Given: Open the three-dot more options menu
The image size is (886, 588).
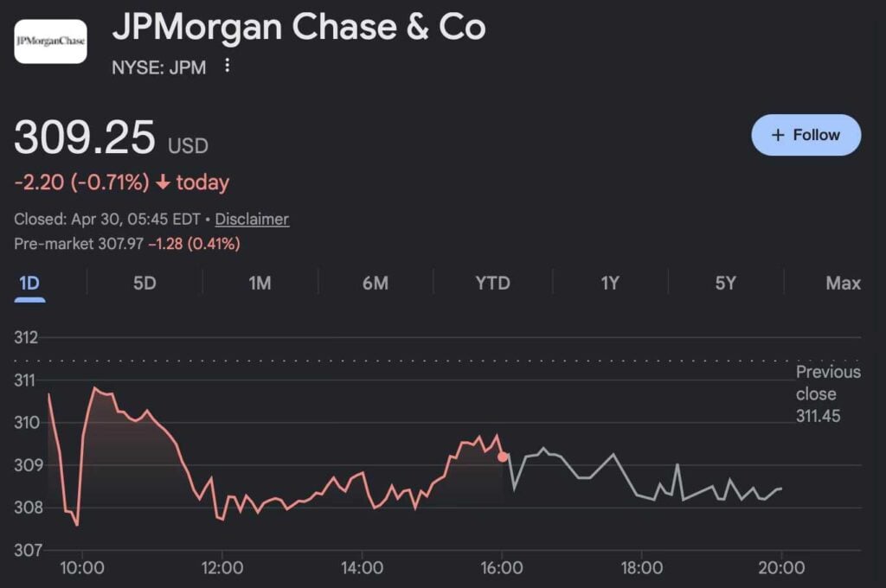Looking at the screenshot, I should tap(227, 66).
